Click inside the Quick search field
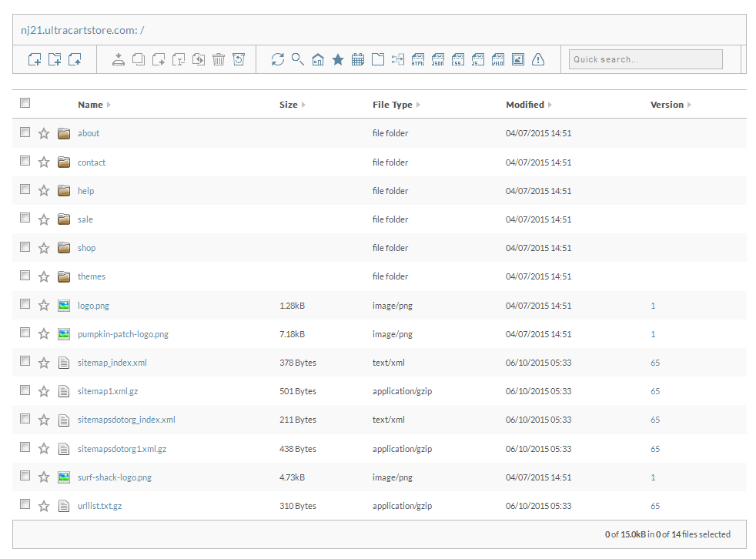 tap(646, 59)
